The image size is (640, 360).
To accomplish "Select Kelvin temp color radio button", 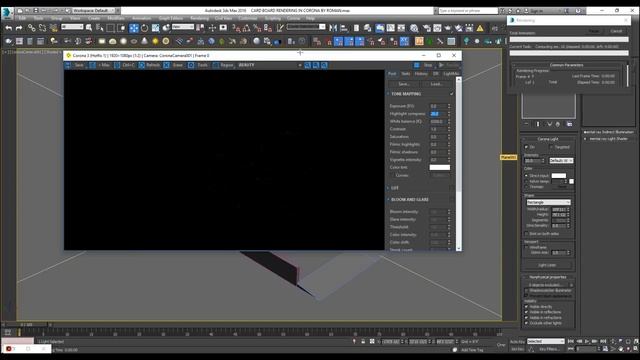I will (x=526, y=181).
